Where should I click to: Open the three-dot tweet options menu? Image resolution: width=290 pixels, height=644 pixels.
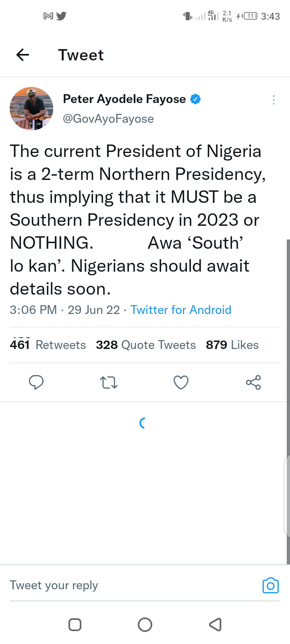pyautogui.click(x=274, y=100)
